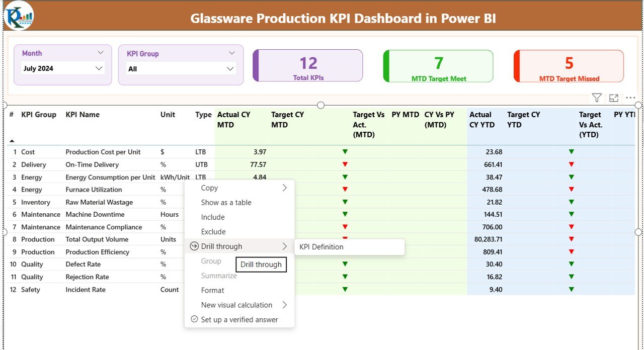Click Set up a verified answer
644x350 pixels.
click(x=239, y=319)
